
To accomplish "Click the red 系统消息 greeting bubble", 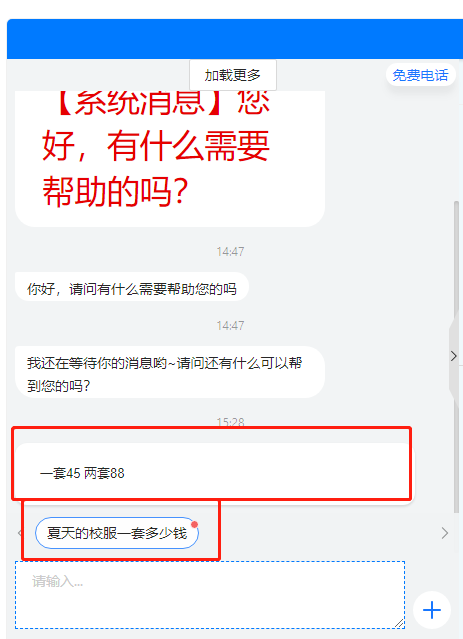I will tap(170, 158).
